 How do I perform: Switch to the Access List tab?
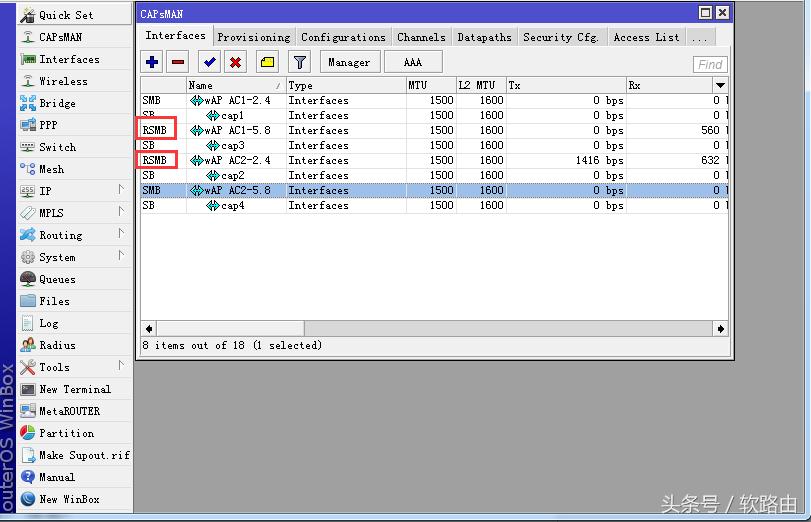[x=647, y=37]
